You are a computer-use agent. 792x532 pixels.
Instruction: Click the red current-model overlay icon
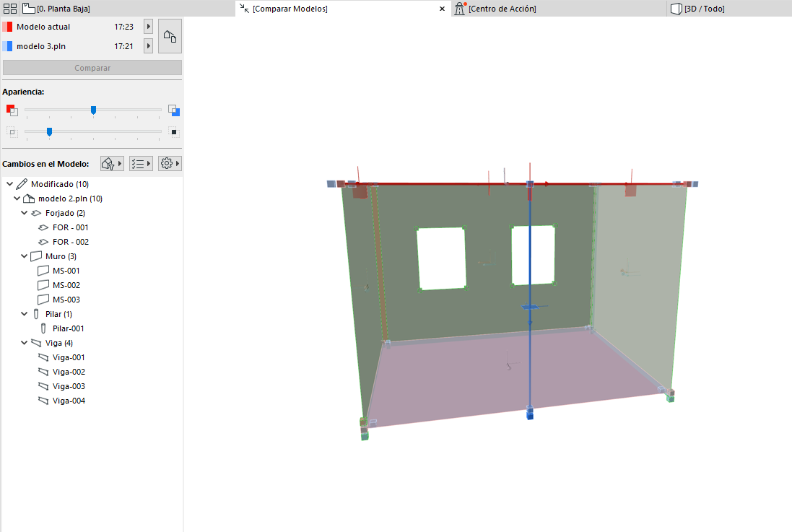point(12,110)
